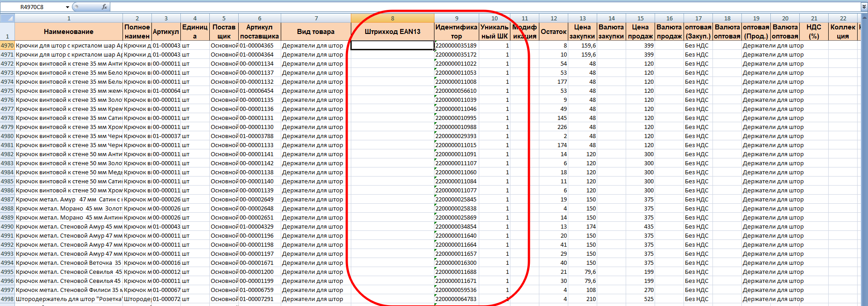
Task: Click inside the formula bar input area
Action: pos(452,7)
